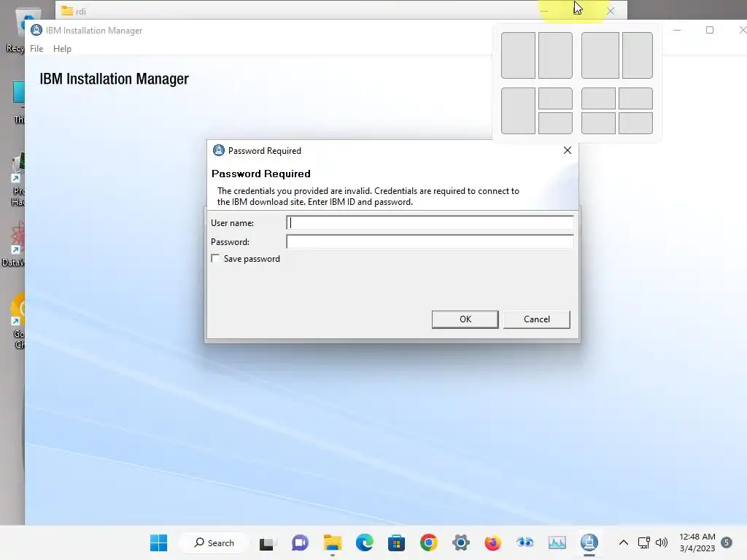Open the graph monitor app in the taskbar
This screenshot has height=560, width=747.
(557, 542)
